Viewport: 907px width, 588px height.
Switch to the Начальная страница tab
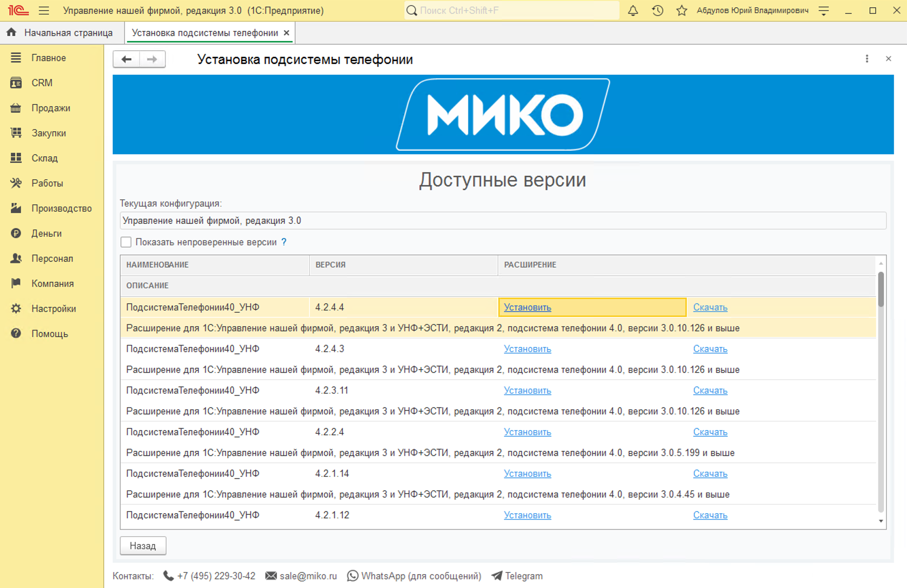click(x=68, y=32)
